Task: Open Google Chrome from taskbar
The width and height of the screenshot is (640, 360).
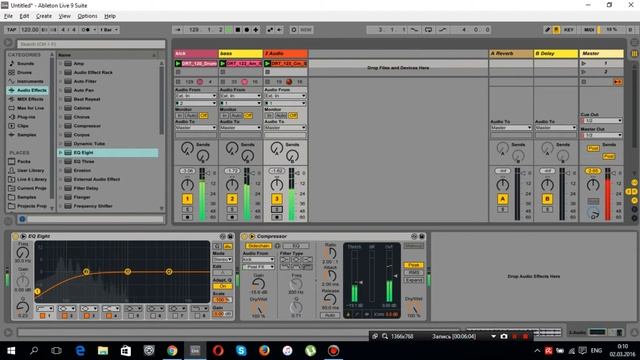Action: (x=172, y=351)
